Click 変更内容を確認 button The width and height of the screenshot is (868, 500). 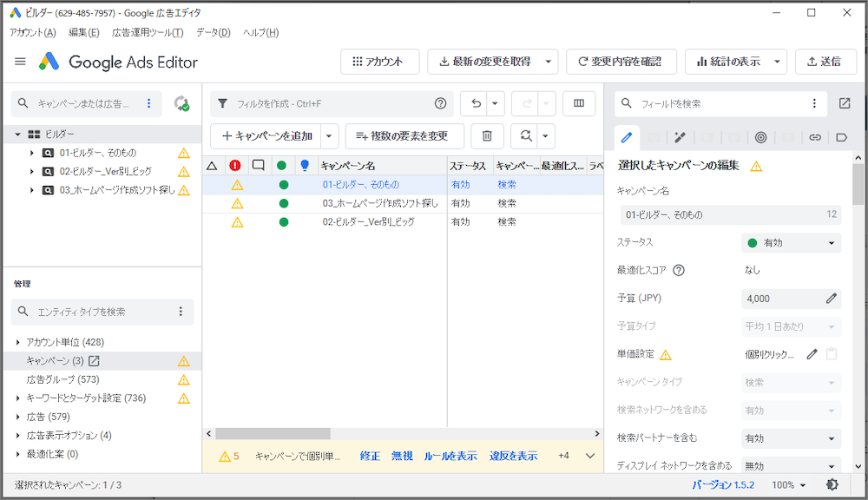coord(621,62)
